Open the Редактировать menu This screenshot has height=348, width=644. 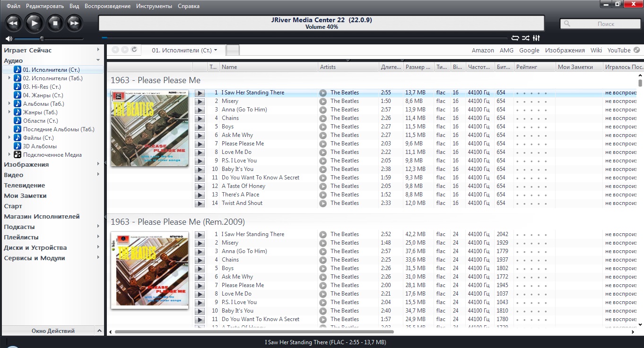[x=45, y=6]
